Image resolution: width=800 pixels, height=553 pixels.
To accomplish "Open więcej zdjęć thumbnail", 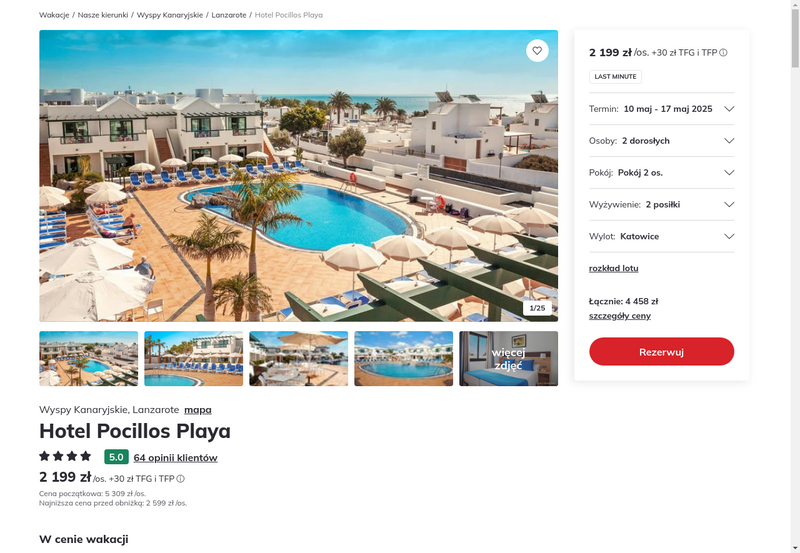I will (x=508, y=359).
